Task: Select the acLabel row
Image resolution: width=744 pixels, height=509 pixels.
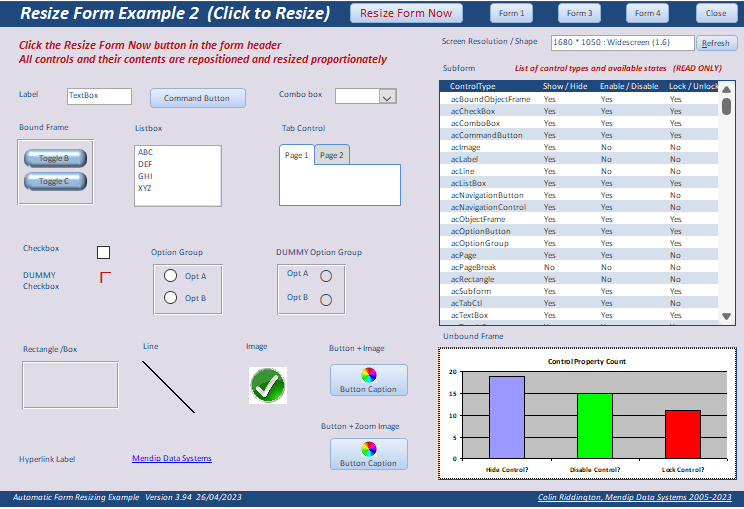Action: [579, 159]
